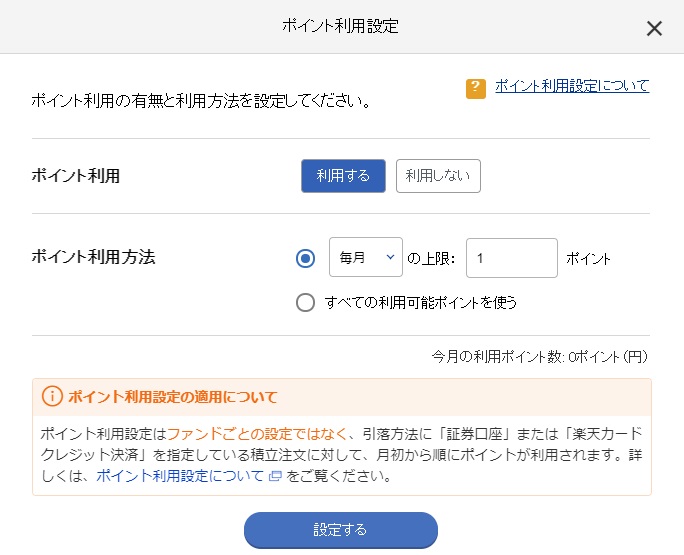The width and height of the screenshot is (684, 555).
Task: Click the external link icon in the notice
Action: (275, 476)
